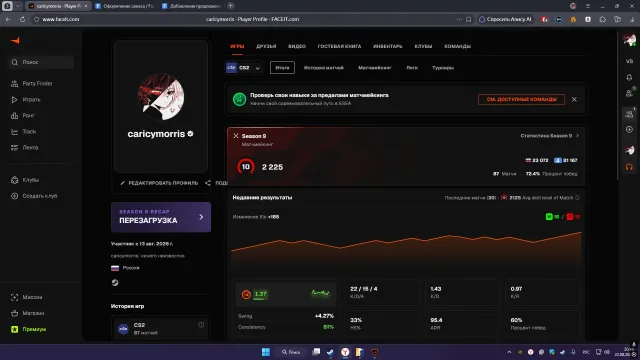The image size is (640, 360).
Task: Click the Steam icon under Россия
Action: 115,282
